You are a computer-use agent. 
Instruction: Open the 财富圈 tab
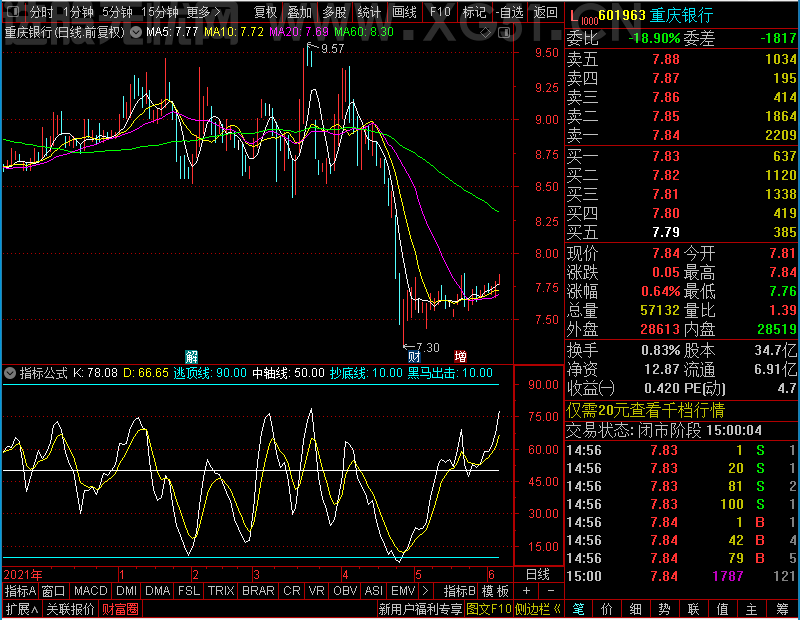tap(120, 609)
